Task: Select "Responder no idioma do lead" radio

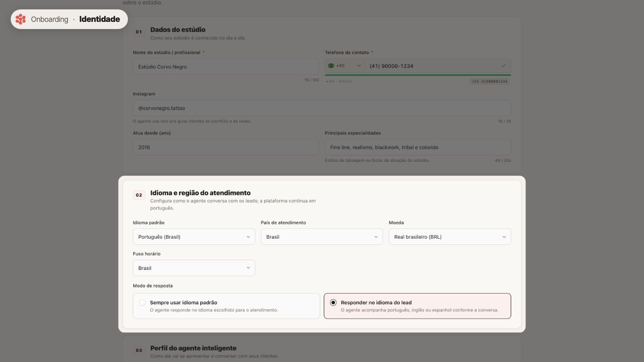Action: point(417,306)
